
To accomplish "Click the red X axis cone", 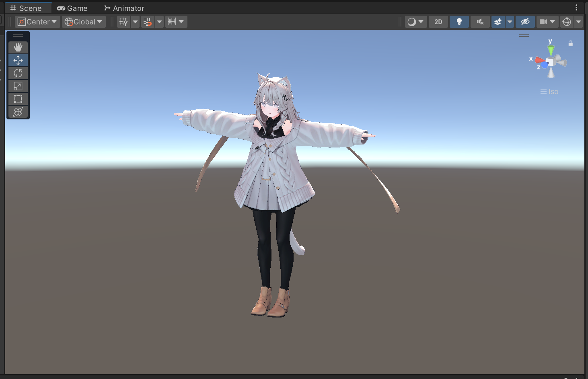I will click(x=540, y=61).
